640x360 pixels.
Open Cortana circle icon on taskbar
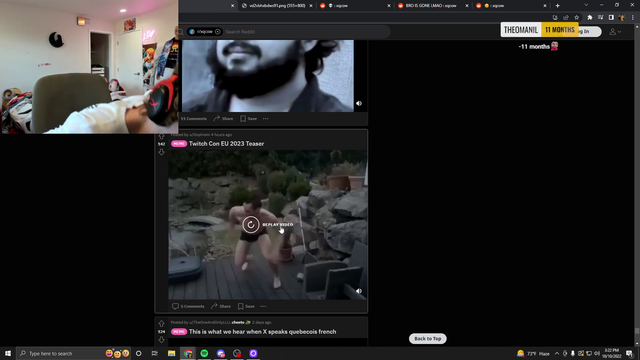(138, 353)
